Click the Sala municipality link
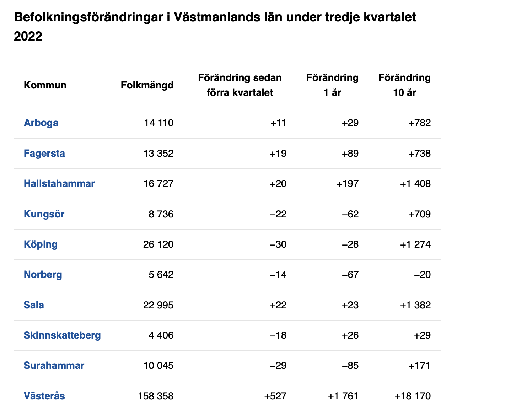511x420 pixels. pos(34,305)
